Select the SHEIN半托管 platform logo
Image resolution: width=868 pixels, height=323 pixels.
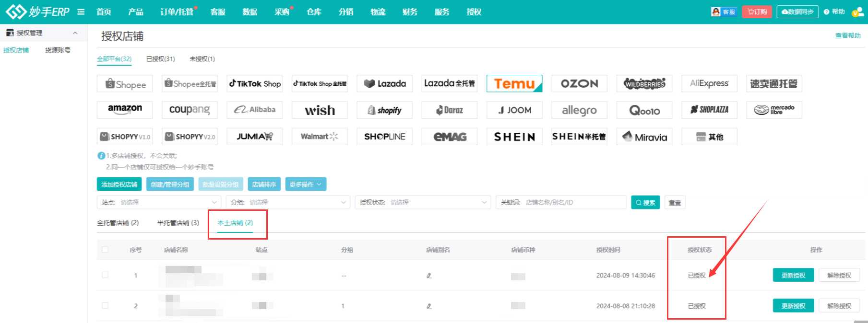point(580,137)
